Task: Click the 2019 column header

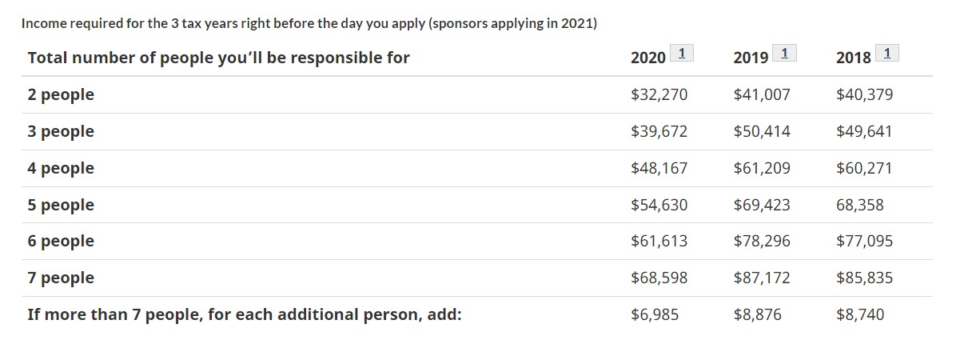Action: pos(751,58)
